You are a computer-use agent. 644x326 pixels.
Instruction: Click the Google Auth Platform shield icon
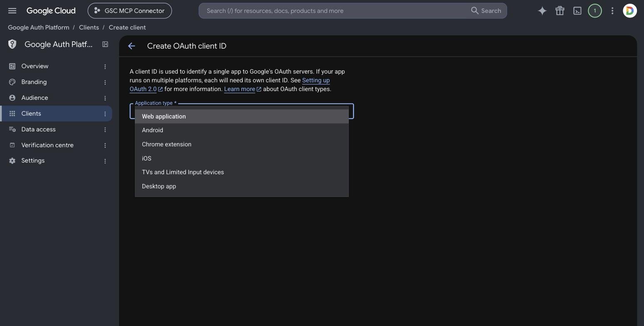[12, 44]
